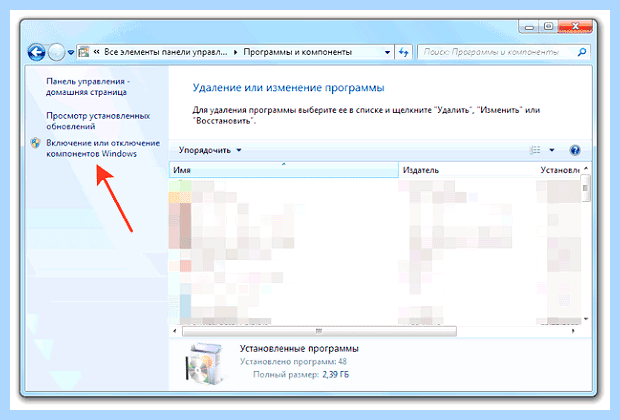Viewport: 620px width, 420px height.
Task: Click horizontal scrollbar right arrow
Action: 573,331
